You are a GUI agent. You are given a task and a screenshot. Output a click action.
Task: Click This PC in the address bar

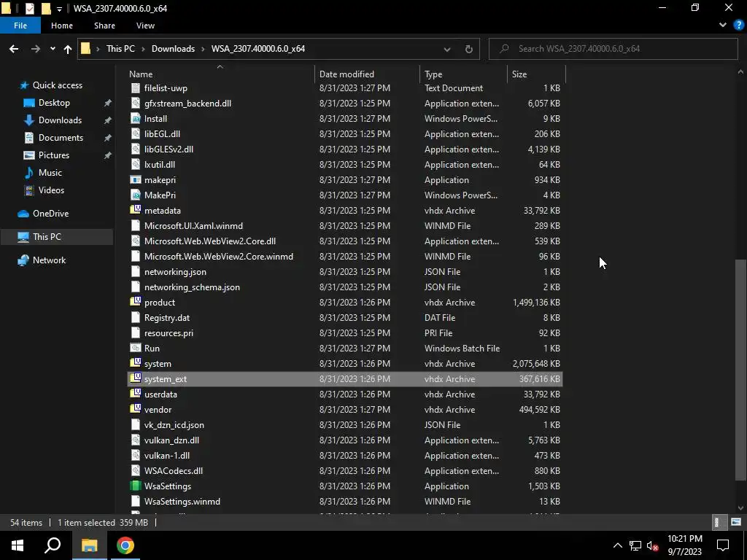[120, 49]
